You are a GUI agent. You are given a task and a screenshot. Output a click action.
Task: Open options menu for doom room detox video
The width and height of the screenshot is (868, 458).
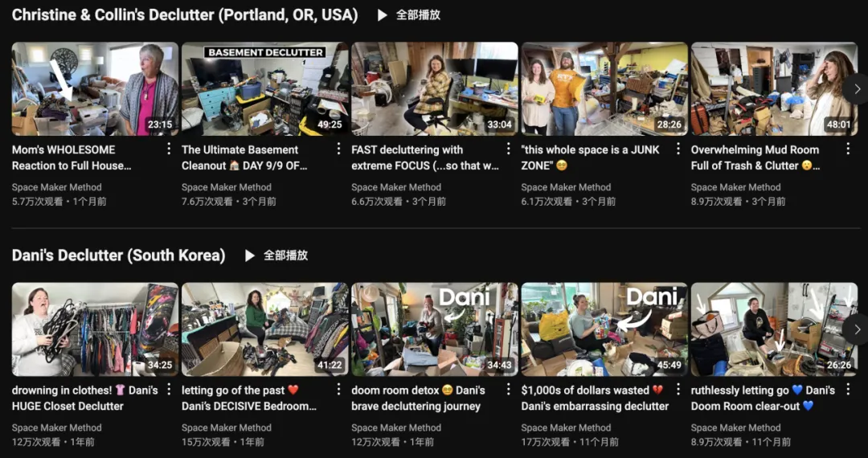[x=508, y=390]
